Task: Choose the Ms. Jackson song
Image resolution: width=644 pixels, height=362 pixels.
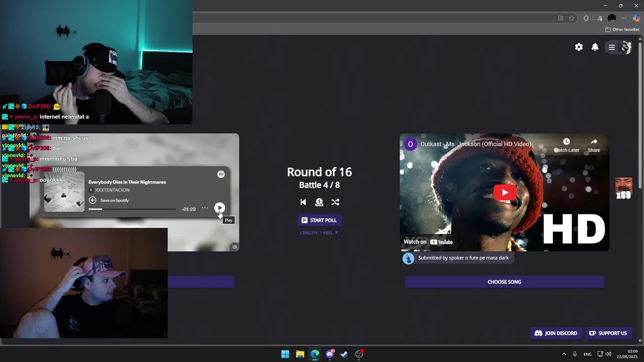Action: (x=504, y=282)
